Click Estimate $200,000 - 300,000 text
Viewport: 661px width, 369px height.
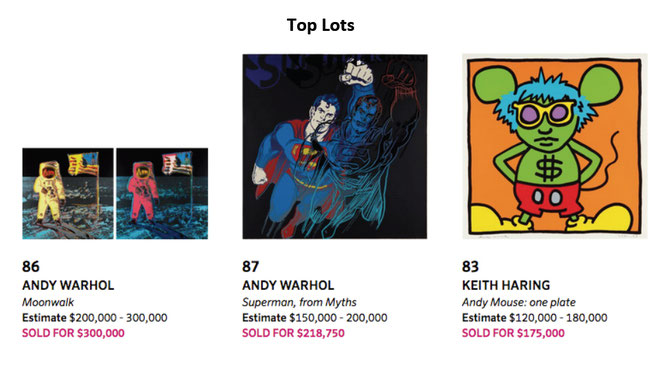pos(95,318)
